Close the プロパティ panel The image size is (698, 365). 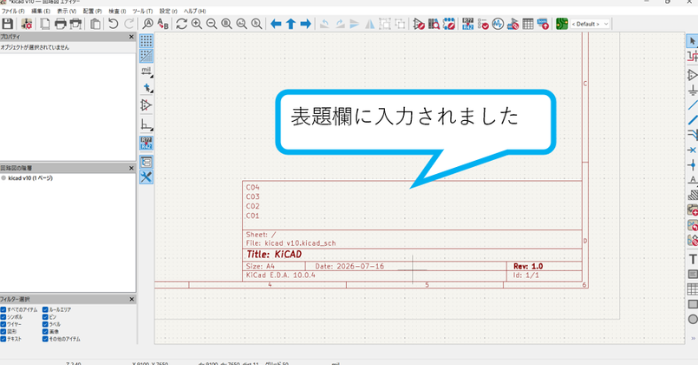coord(131,37)
